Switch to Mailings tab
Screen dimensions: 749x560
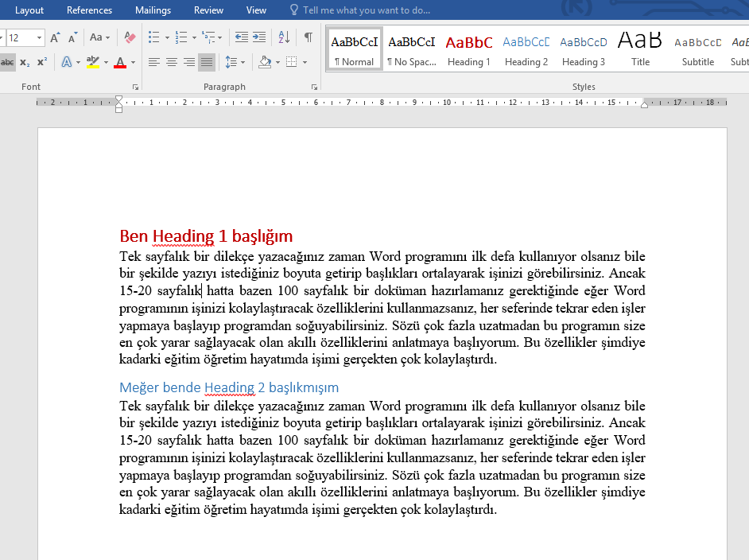pos(153,10)
